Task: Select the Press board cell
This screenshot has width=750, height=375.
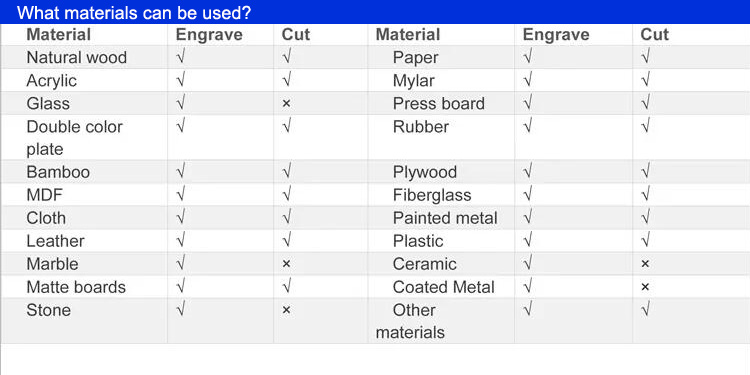Action: 439,103
